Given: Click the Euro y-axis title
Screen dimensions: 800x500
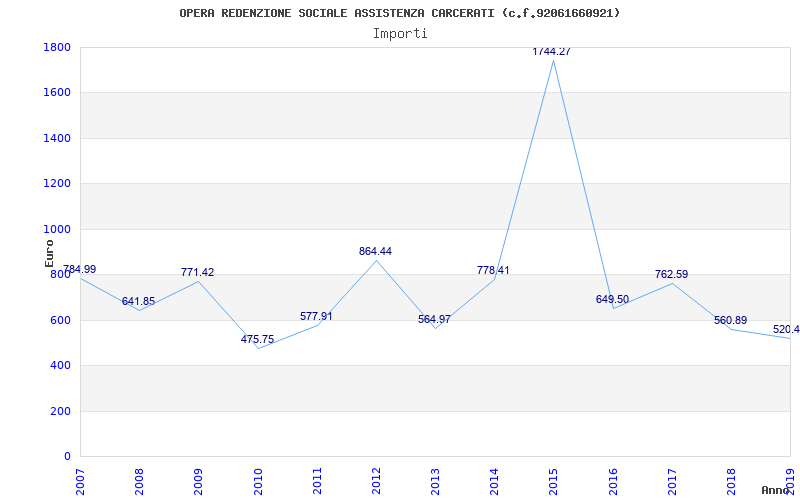Looking at the screenshot, I should click(49, 254).
